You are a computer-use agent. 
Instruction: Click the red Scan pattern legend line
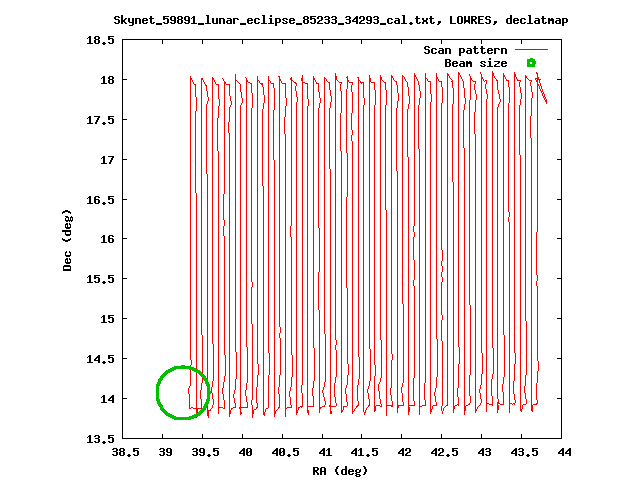[x=531, y=50]
